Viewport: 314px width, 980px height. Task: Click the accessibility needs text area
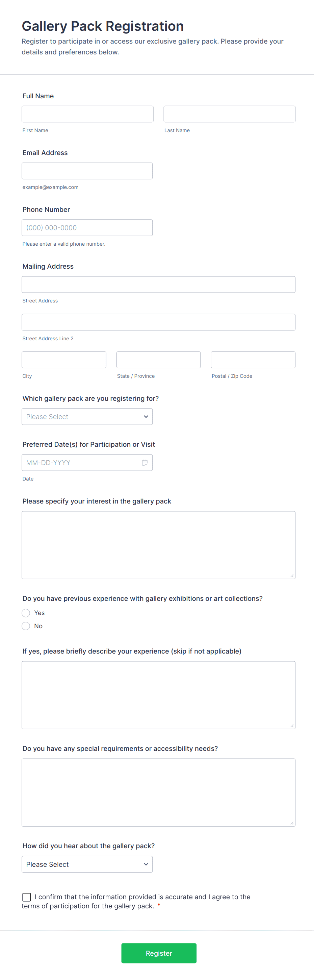(158, 792)
